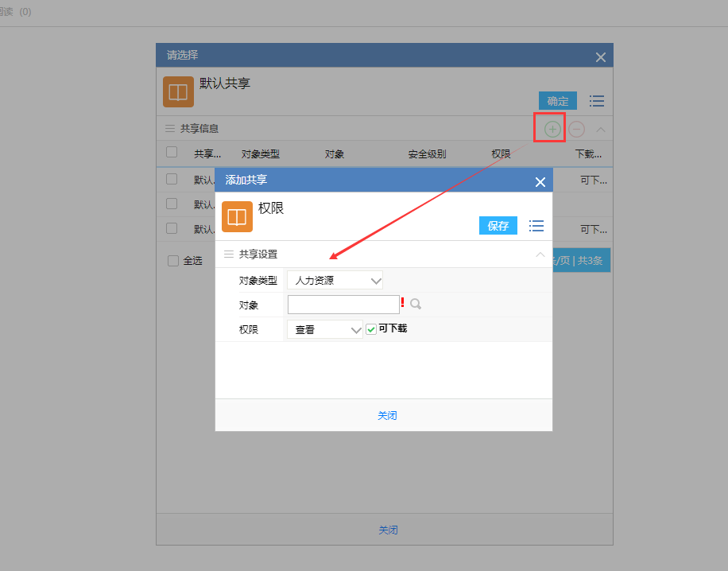
Task: Open the 对象类型 dropdown showing 人力资源
Action: (x=335, y=280)
